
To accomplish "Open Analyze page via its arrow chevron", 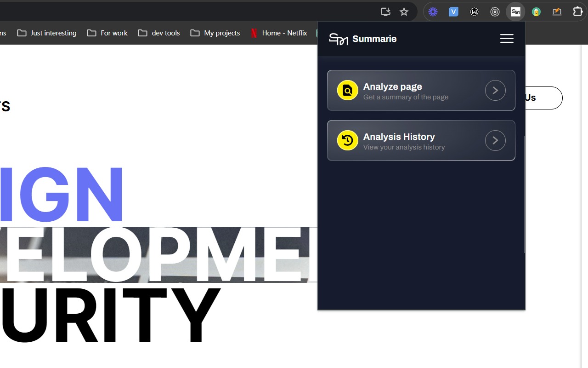I will click(x=495, y=91).
